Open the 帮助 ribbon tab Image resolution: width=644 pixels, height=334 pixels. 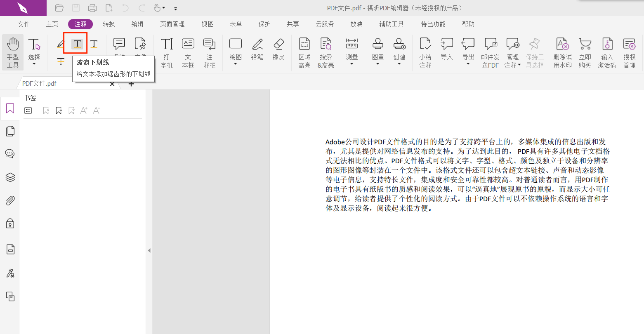click(468, 24)
